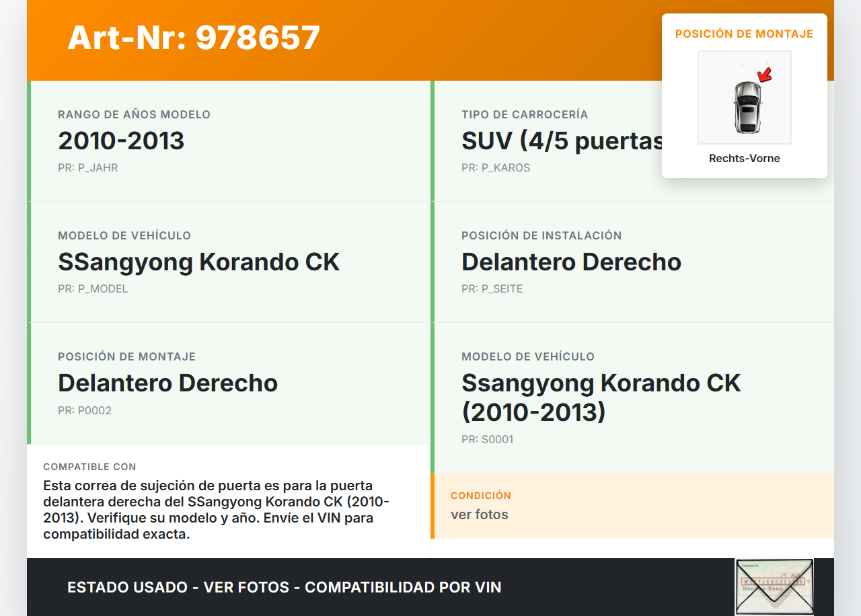
Task: Click Ssangyong Korando CK (2010-2013) value
Action: pos(601,397)
